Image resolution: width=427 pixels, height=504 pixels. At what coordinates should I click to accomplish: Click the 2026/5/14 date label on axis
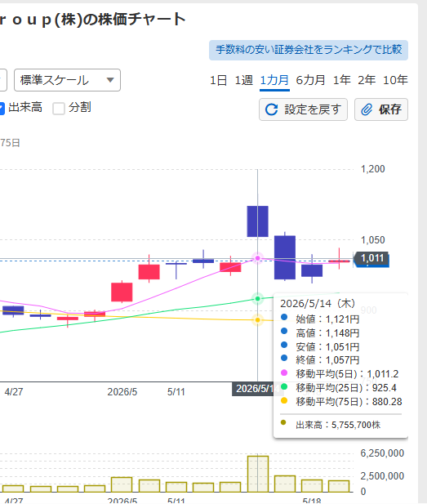click(x=254, y=389)
